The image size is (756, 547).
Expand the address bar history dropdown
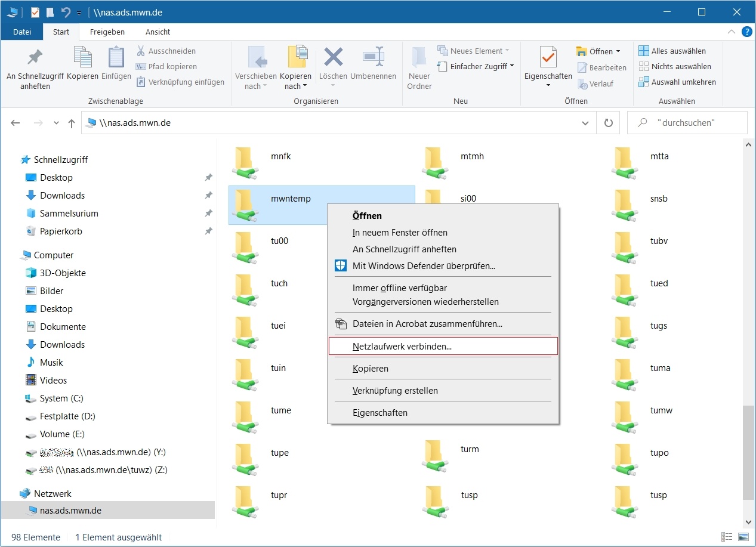[585, 123]
